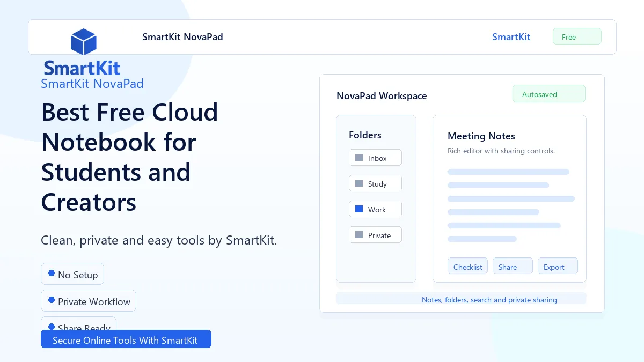
Task: Click the Autosaved status badge
Action: coord(548,94)
